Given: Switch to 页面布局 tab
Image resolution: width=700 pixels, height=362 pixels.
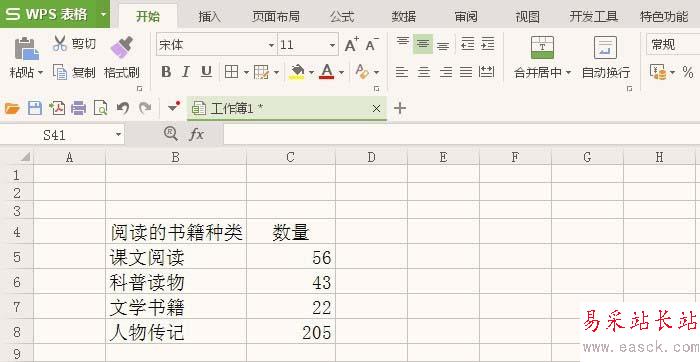Looking at the screenshot, I should click(x=275, y=17).
